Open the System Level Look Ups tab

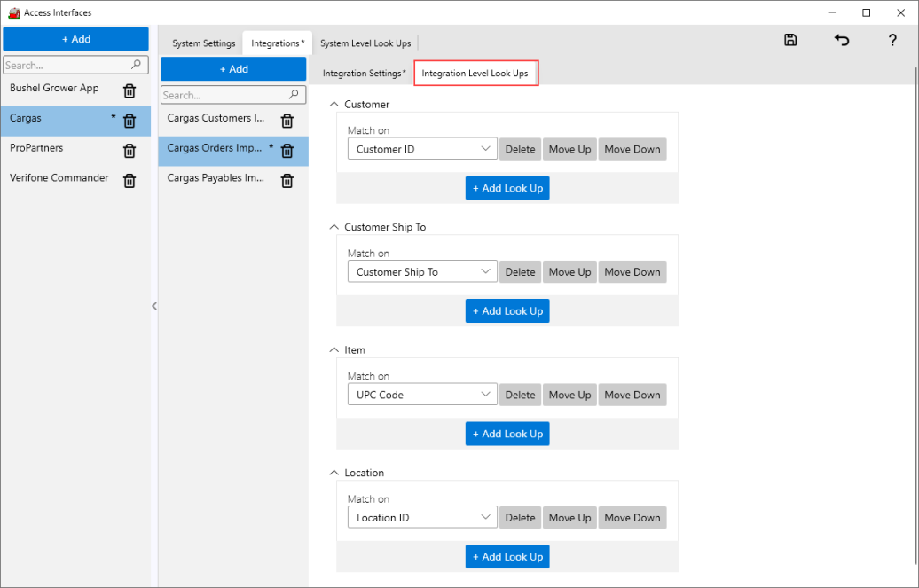click(365, 43)
